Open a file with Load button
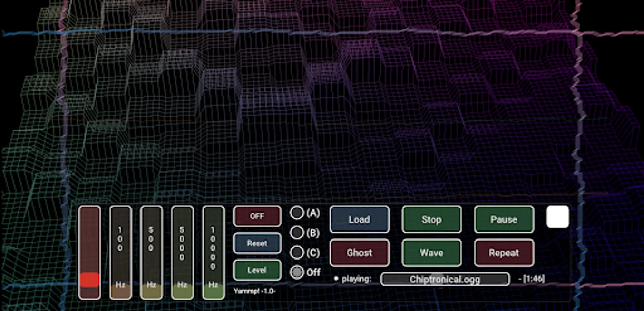The height and width of the screenshot is (311, 644). (359, 219)
